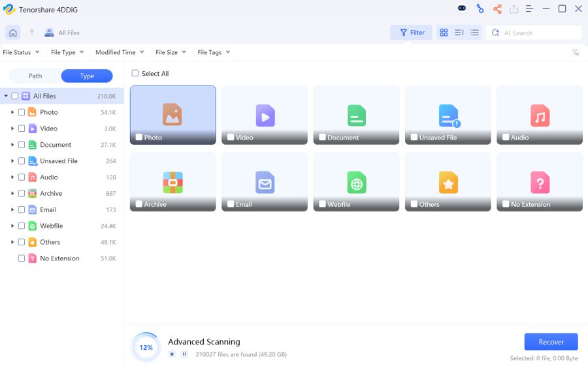The image size is (588, 368).
Task: Click the Video icon in sidebar tree
Action: [33, 129]
